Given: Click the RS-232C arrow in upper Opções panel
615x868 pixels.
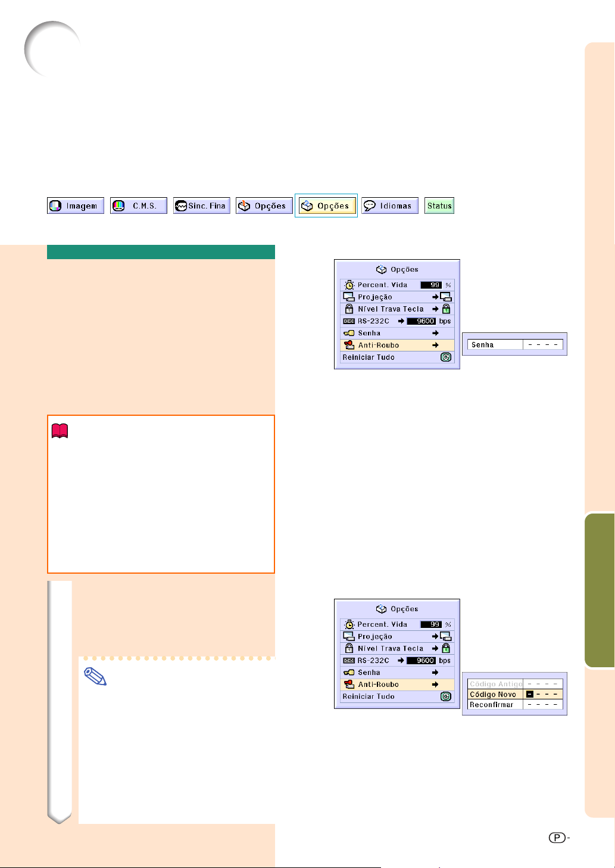Looking at the screenshot, I should [x=401, y=321].
